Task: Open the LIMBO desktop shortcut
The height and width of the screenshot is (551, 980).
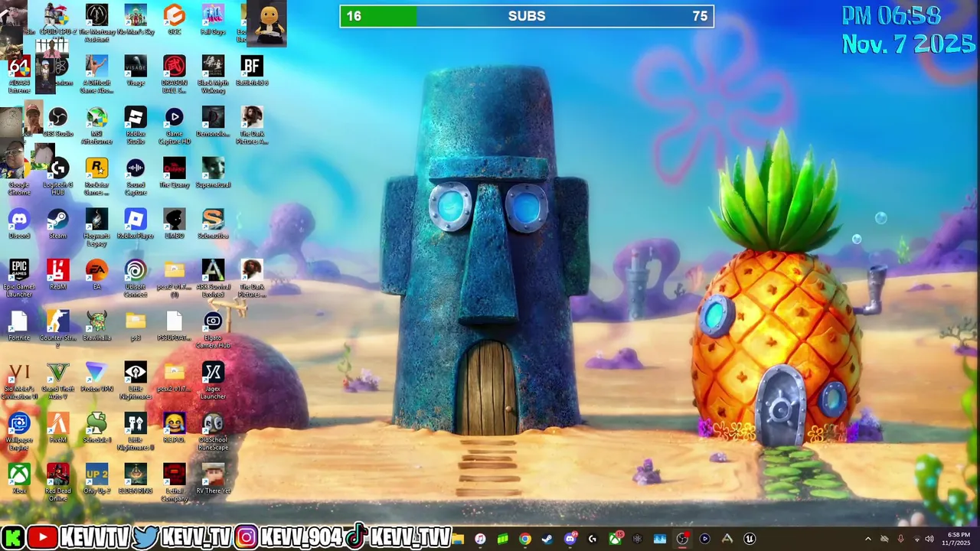Action: [175, 224]
